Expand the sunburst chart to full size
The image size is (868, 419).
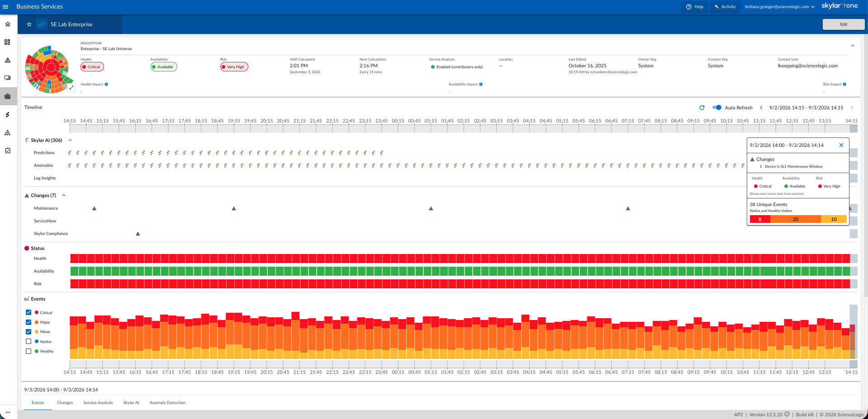point(71,88)
